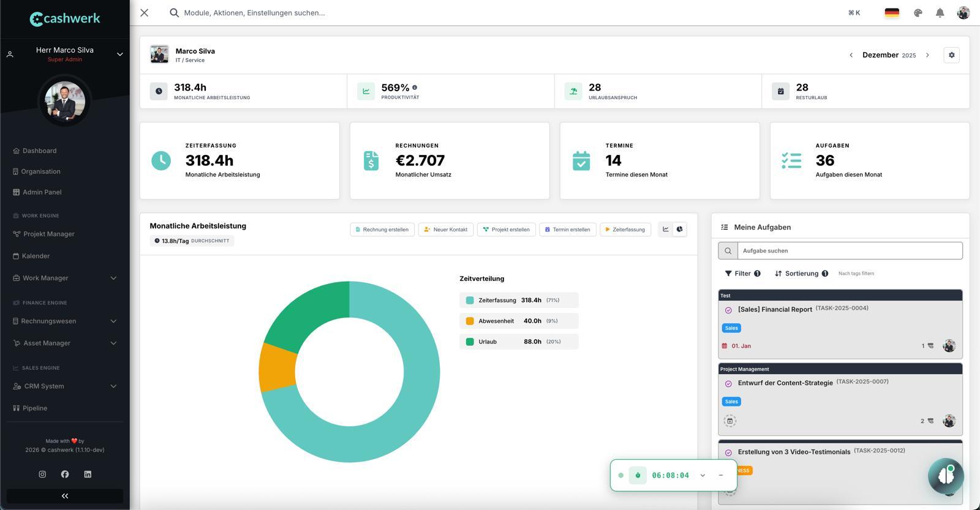Open the color palette theme icon

[918, 13]
